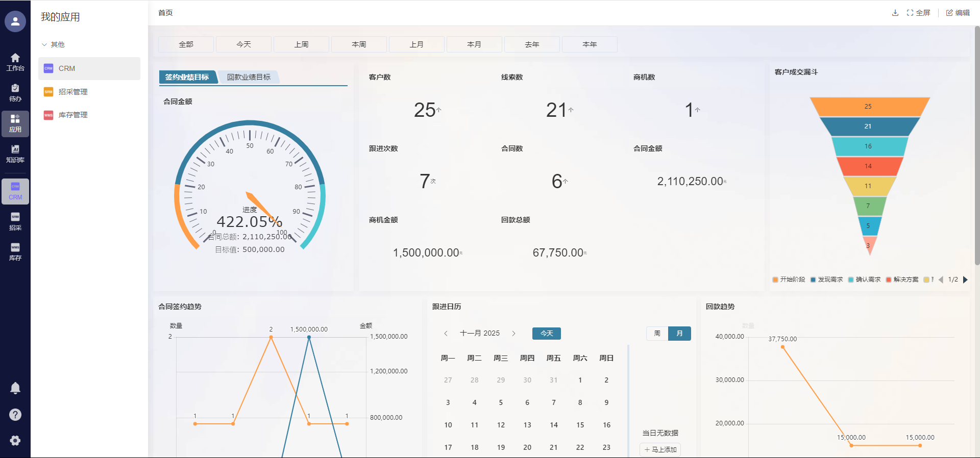Screen dimensions: 980x458
Task: Click the notification bell icon
Action: pos(15,388)
